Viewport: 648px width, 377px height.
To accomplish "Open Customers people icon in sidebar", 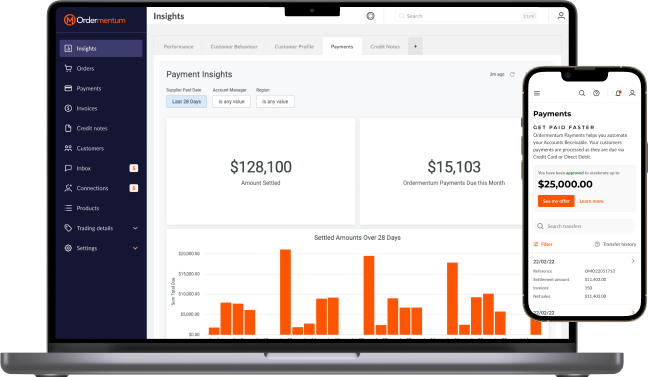I will pos(68,148).
